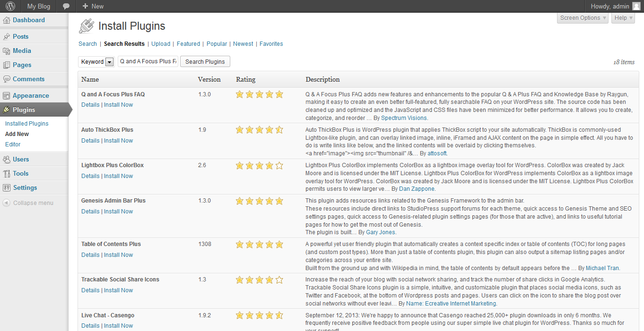Image resolution: width=644 pixels, height=331 pixels.
Task: Switch to the Popular plugins tab
Action: click(x=217, y=44)
